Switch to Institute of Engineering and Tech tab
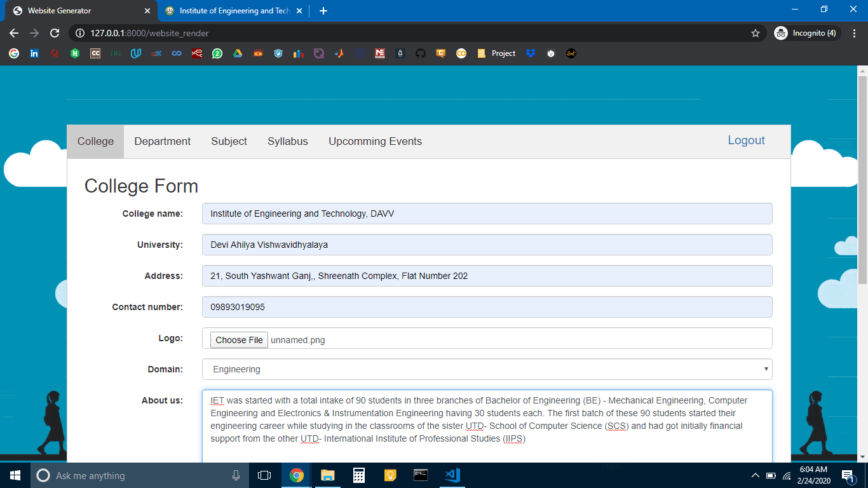Viewport: 868px width, 488px height. pyautogui.click(x=234, y=11)
